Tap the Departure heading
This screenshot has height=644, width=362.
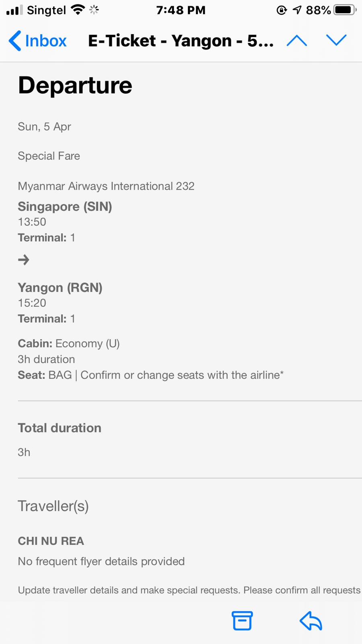pos(75,85)
